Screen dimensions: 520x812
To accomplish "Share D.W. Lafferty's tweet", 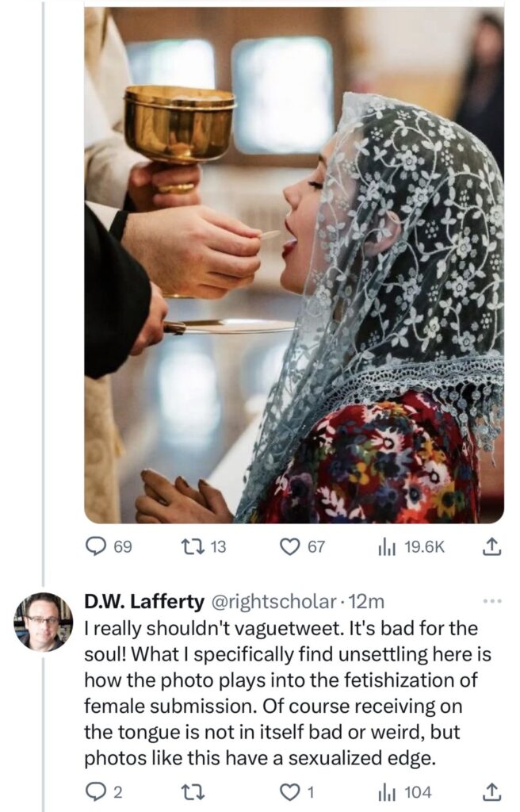I will point(491,791).
